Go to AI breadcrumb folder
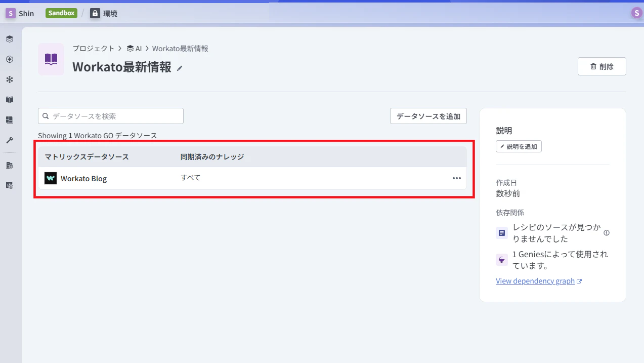This screenshot has width=644, height=363. [134, 49]
